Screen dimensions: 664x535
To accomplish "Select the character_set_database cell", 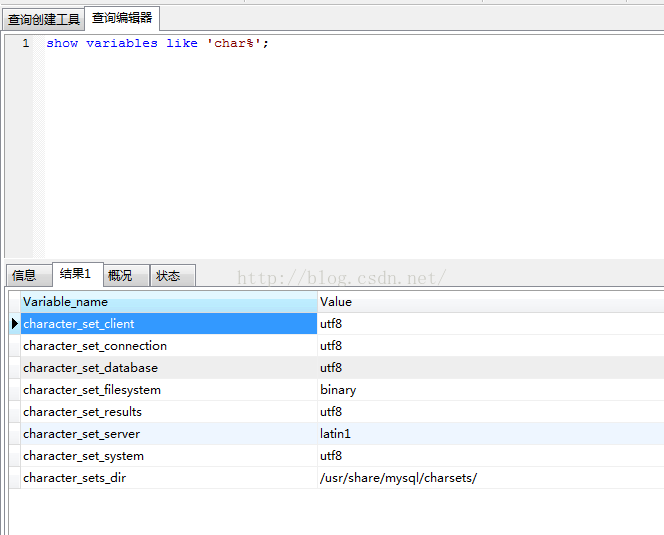I will 169,368.
